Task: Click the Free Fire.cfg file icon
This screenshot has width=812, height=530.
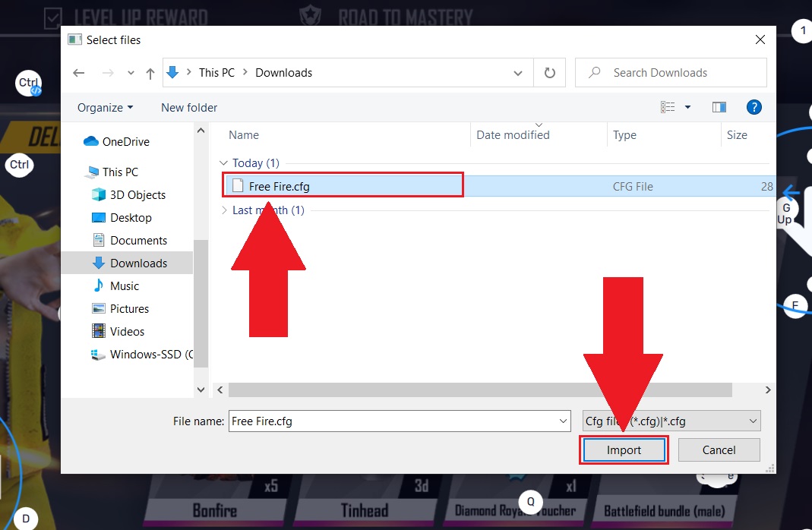Action: click(238, 186)
